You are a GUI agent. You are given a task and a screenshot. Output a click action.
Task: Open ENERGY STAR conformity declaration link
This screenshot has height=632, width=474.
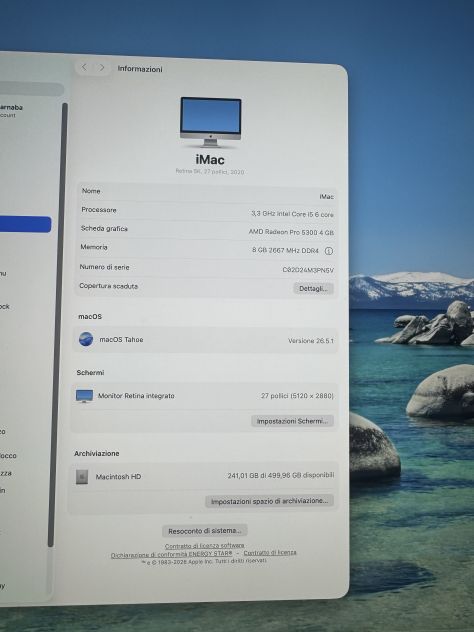coord(172,554)
